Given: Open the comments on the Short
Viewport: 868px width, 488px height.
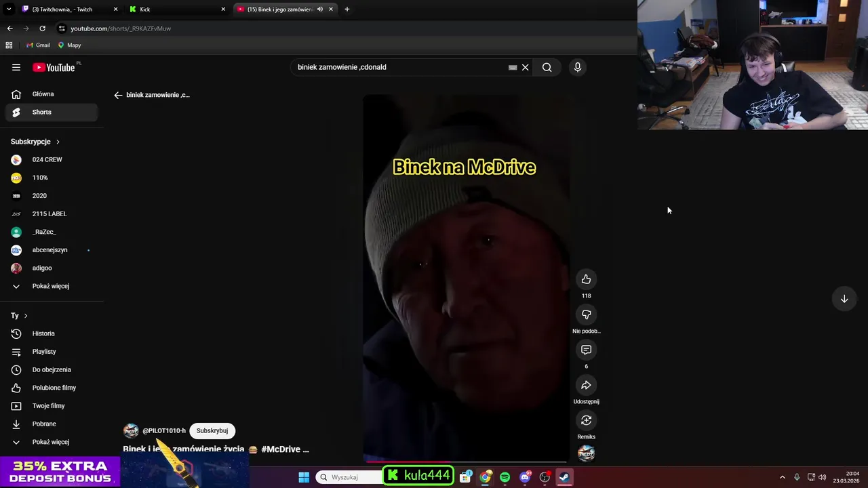Looking at the screenshot, I should 586,350.
